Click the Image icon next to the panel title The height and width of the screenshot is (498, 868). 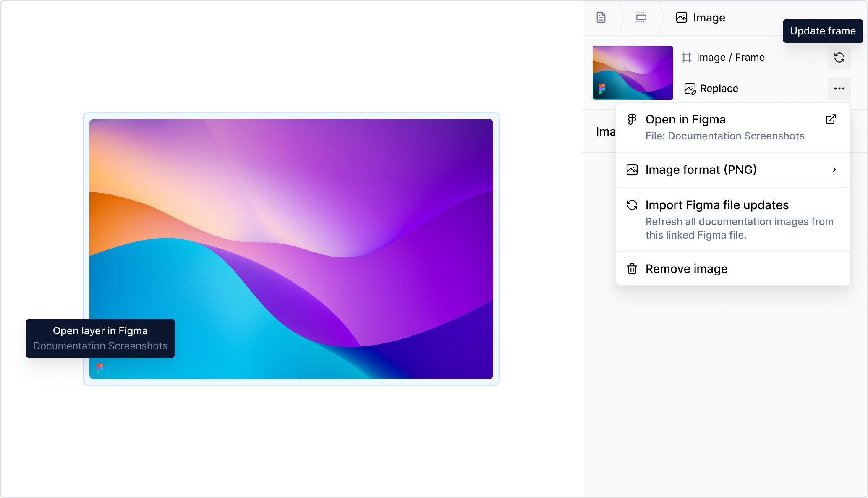[681, 17]
